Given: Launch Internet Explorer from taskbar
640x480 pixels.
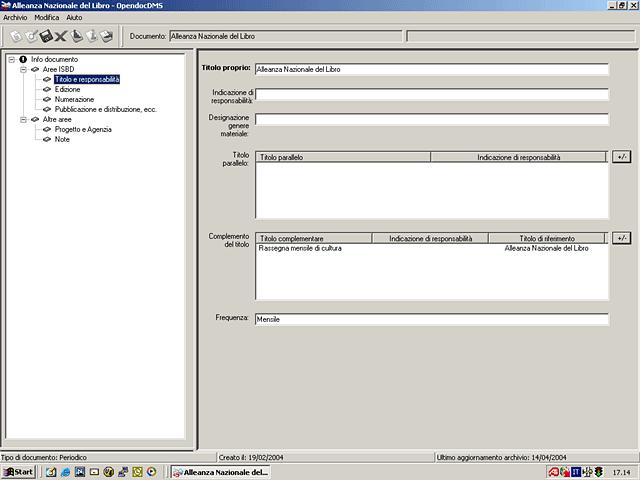Looking at the screenshot, I should [x=65, y=472].
